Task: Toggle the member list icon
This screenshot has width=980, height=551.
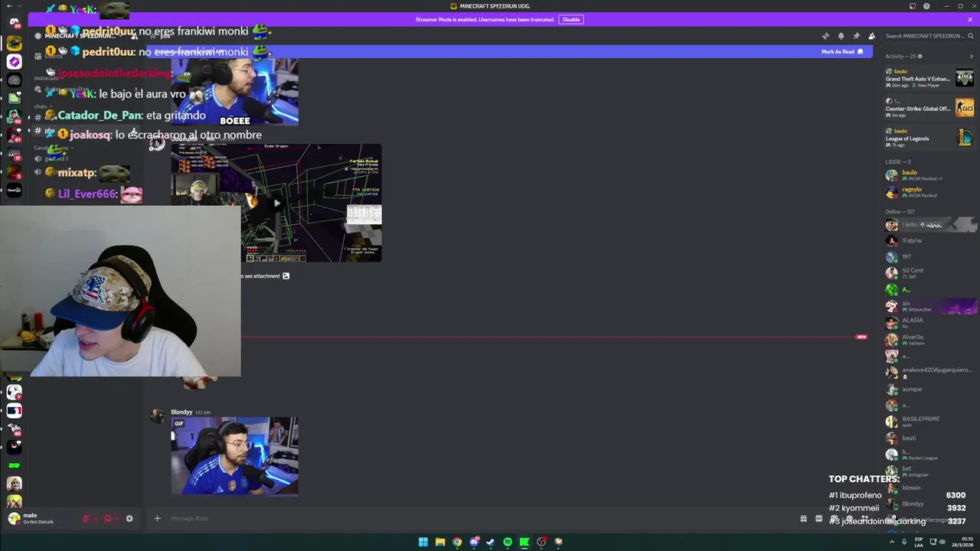Action: pos(871,36)
